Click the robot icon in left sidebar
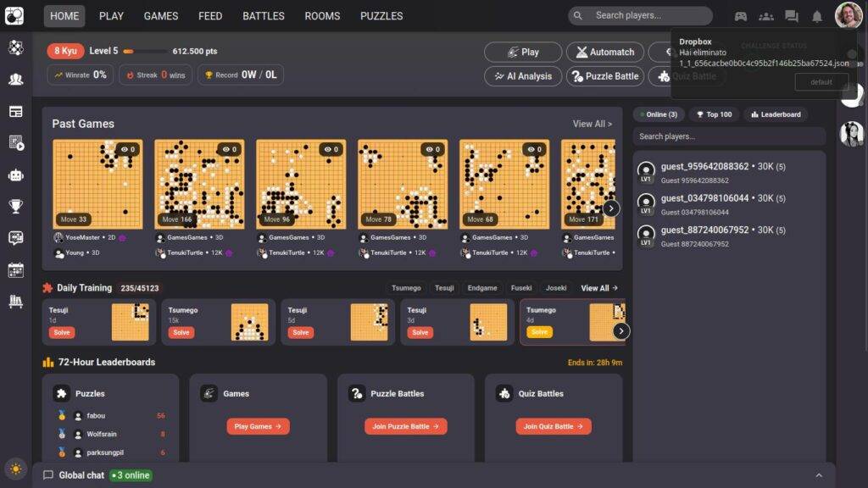868x488 pixels. click(x=15, y=175)
